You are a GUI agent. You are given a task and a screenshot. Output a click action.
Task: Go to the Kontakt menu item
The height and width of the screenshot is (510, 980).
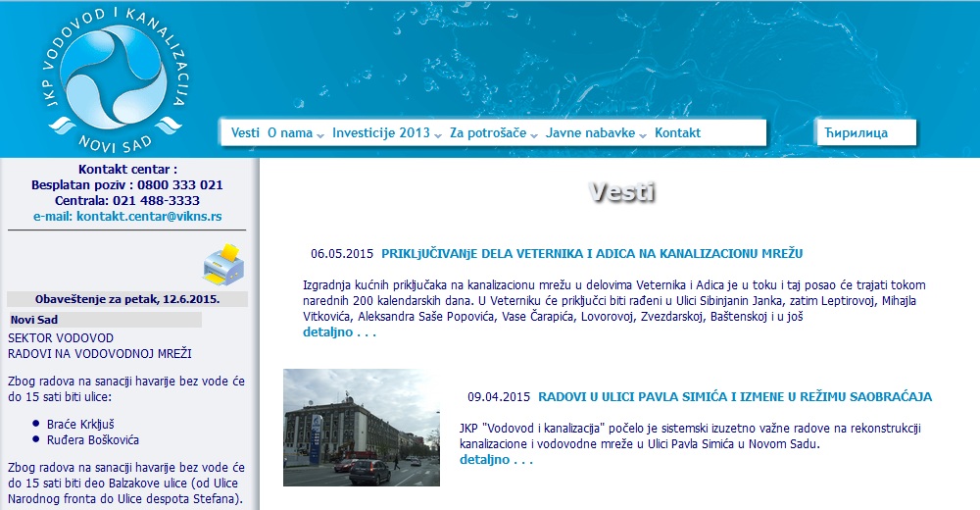click(x=677, y=133)
